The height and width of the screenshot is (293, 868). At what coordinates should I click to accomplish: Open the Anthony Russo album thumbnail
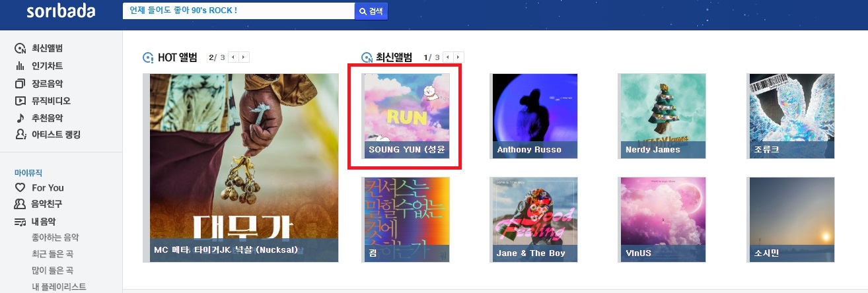535,115
